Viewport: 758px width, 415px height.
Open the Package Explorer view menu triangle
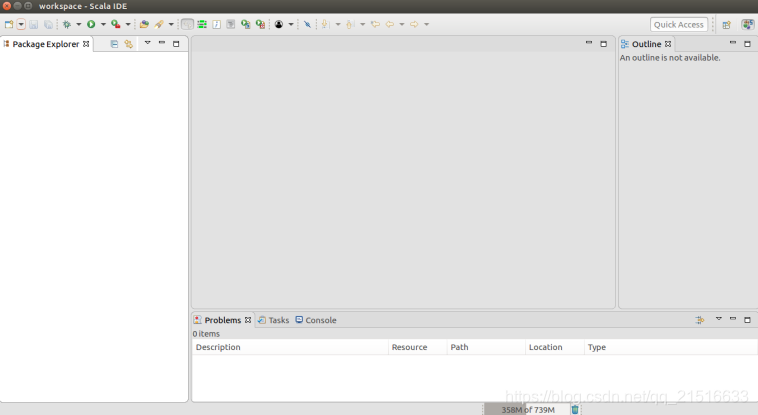click(147, 43)
